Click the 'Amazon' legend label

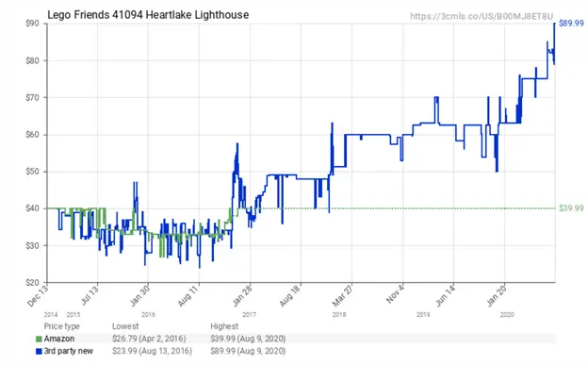point(59,339)
